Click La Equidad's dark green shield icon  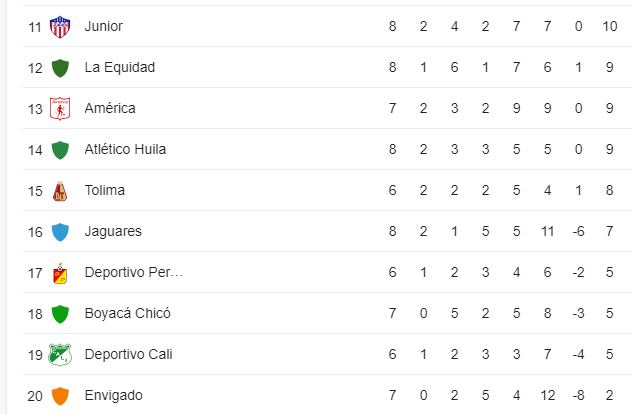coord(60,68)
